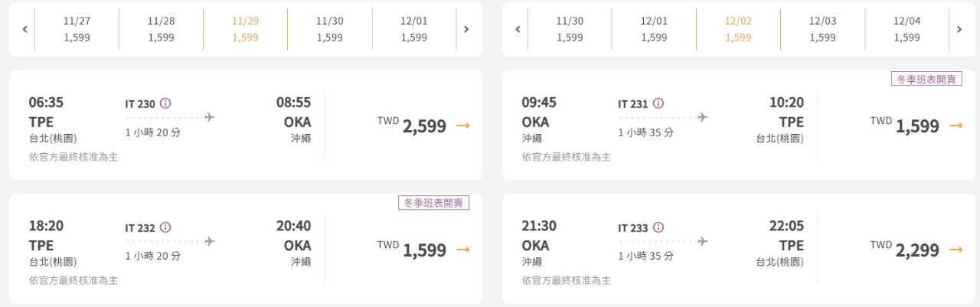The height and width of the screenshot is (307, 980).
Task: Open info icon beside flight IT 233
Action: [x=658, y=227]
